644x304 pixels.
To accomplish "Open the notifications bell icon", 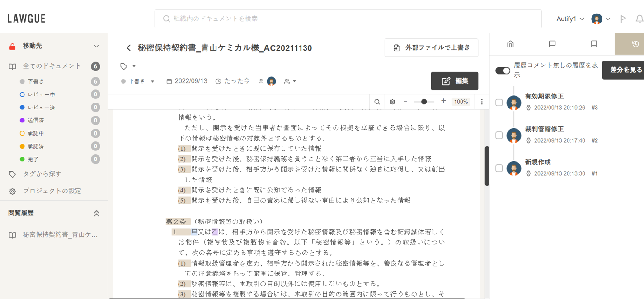I will click(x=639, y=19).
